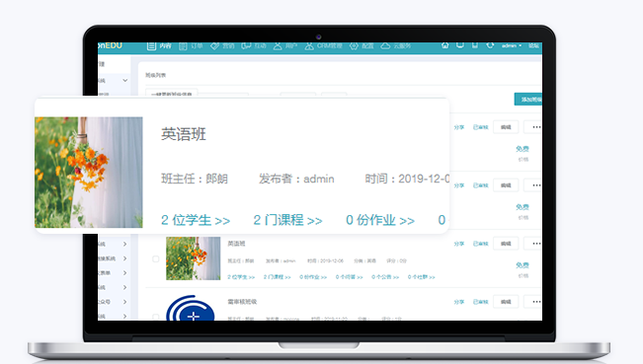Click the desktop monitor icon in the top bar
This screenshot has height=364, width=643.
pos(460,45)
